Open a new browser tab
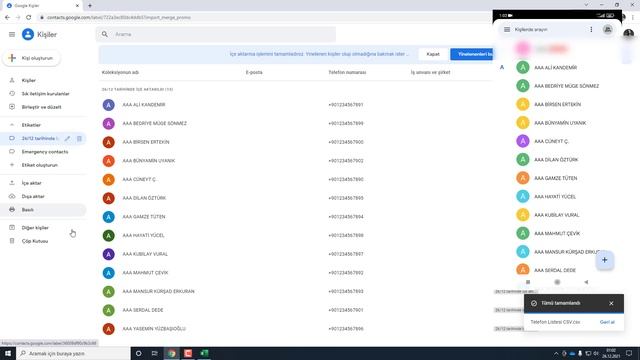This screenshot has height=360, width=640. pos(90,6)
